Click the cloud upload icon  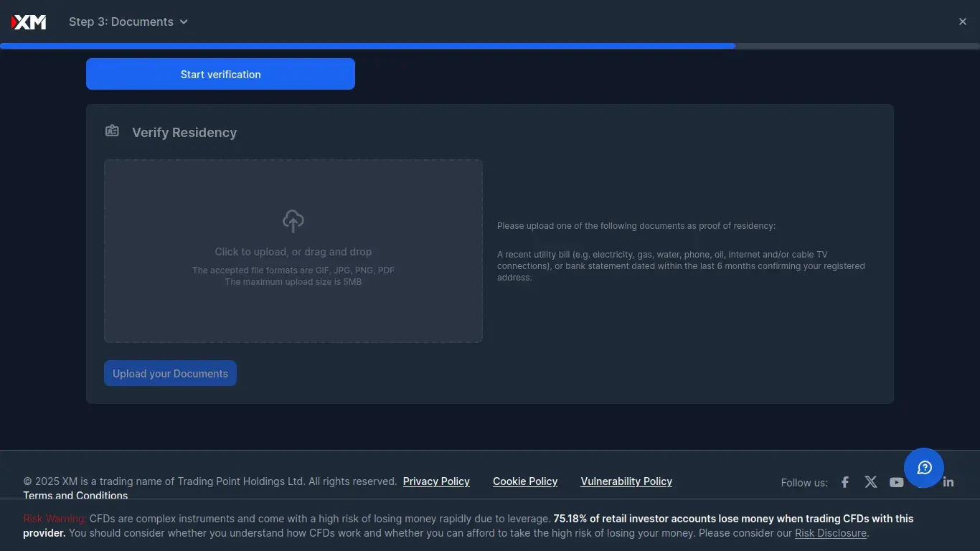pyautogui.click(x=293, y=221)
